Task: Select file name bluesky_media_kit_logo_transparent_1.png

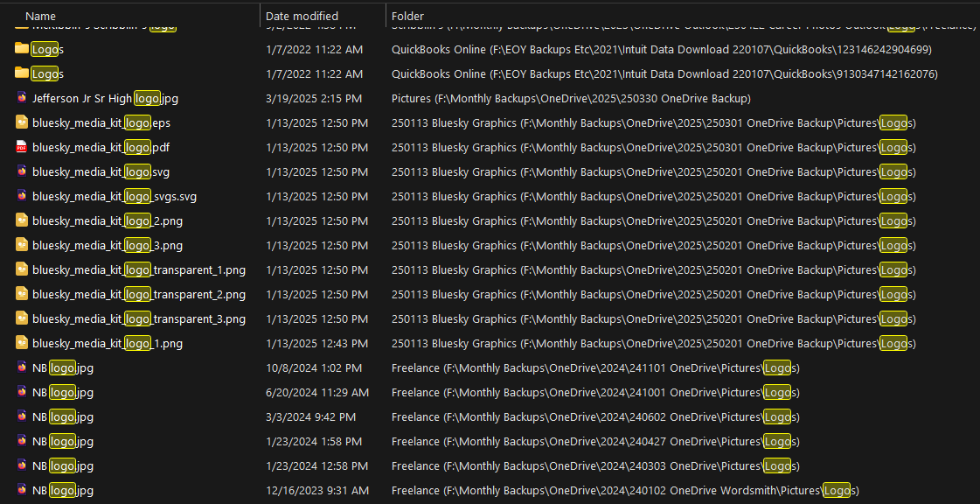Action: [139, 270]
